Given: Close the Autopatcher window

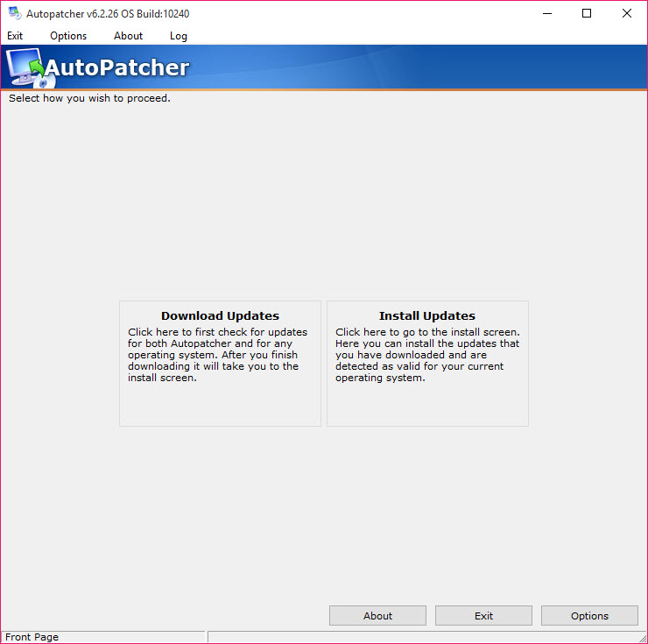Looking at the screenshot, I should 626,13.
